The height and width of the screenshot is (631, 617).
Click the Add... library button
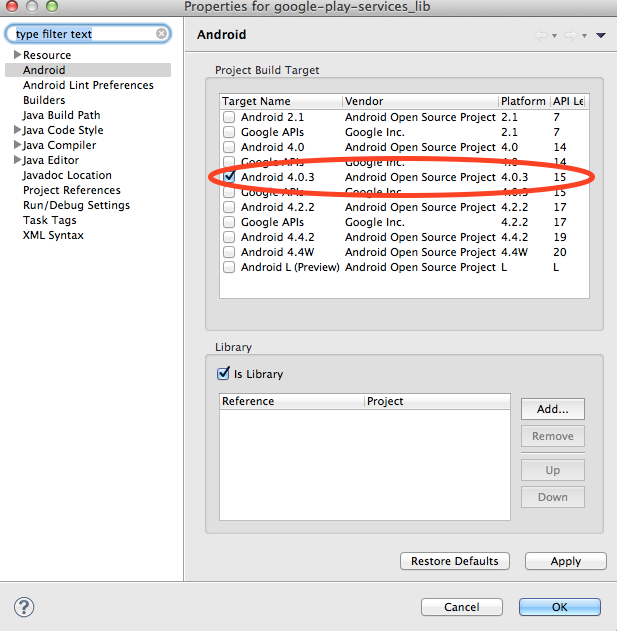coord(553,409)
